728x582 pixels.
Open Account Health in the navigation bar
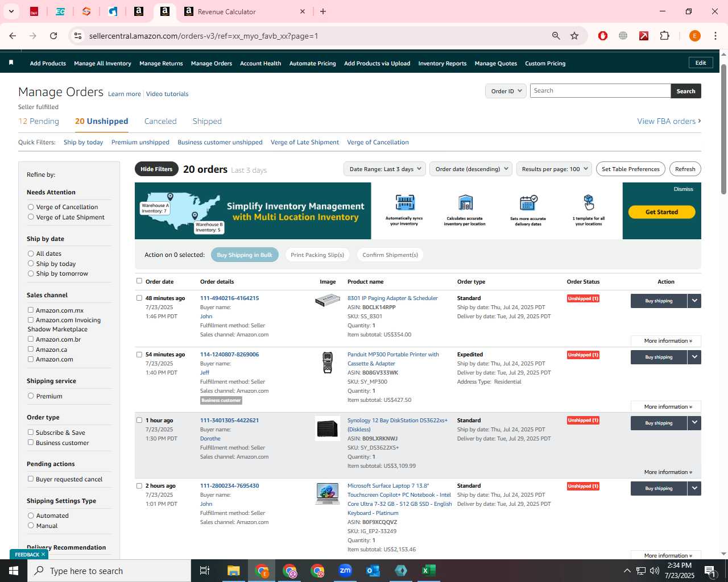point(260,63)
